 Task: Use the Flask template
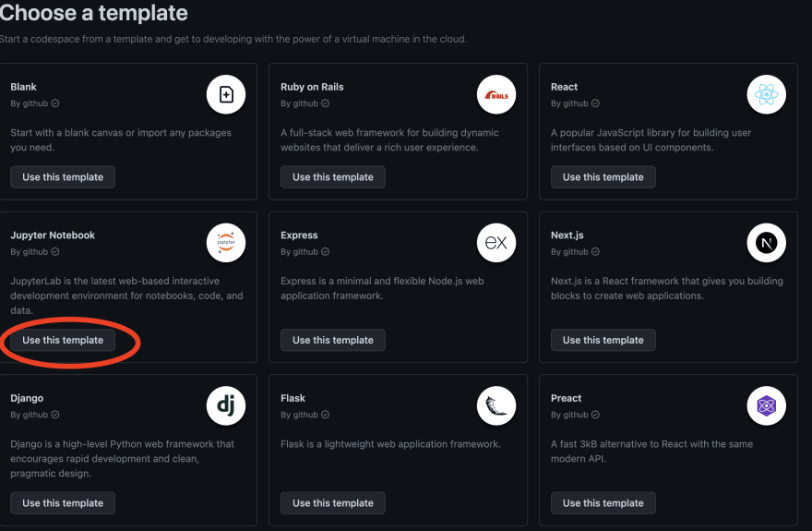pos(333,503)
